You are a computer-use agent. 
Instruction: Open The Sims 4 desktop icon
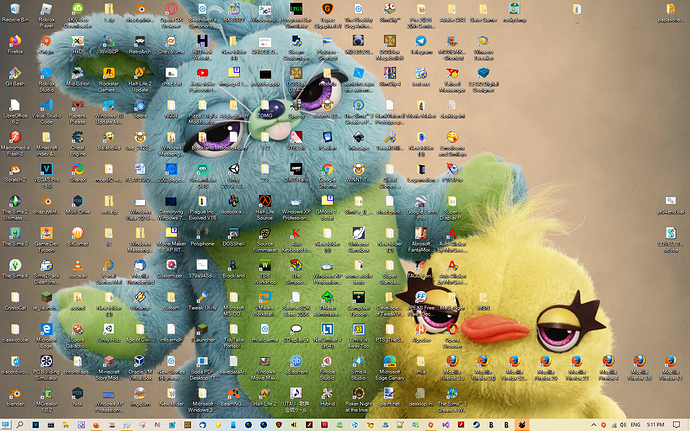click(15, 269)
